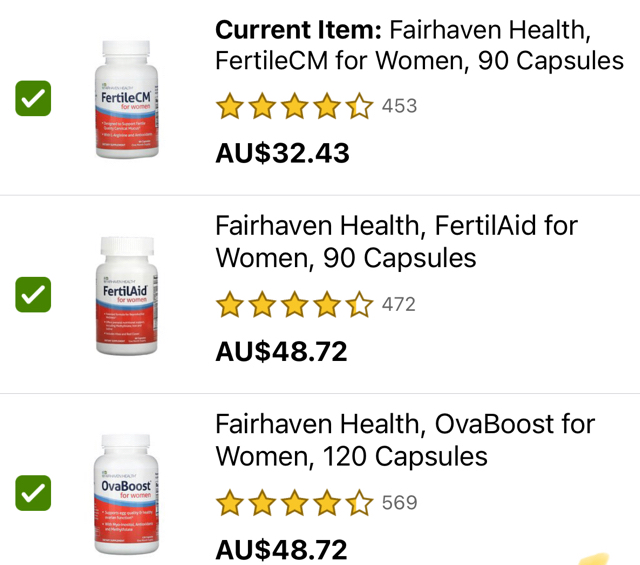Viewport: 640px width, 565px height.
Task: Click the star rating for OvaBoost
Action: coord(295,503)
